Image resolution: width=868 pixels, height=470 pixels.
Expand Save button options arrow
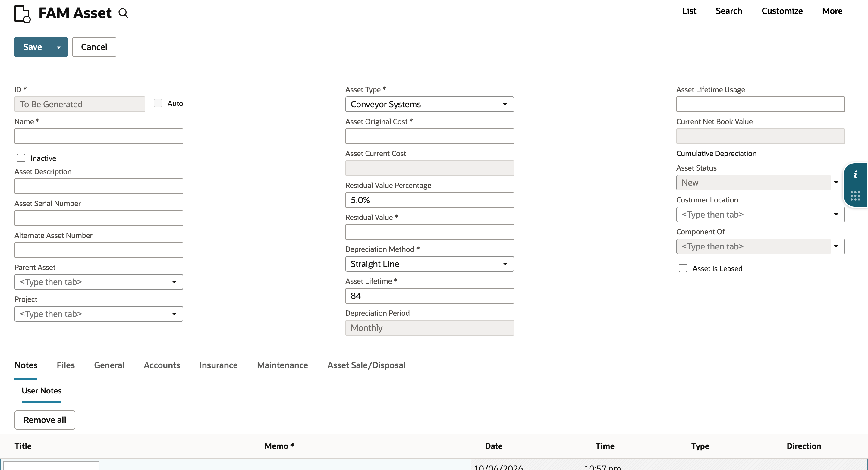click(x=59, y=47)
